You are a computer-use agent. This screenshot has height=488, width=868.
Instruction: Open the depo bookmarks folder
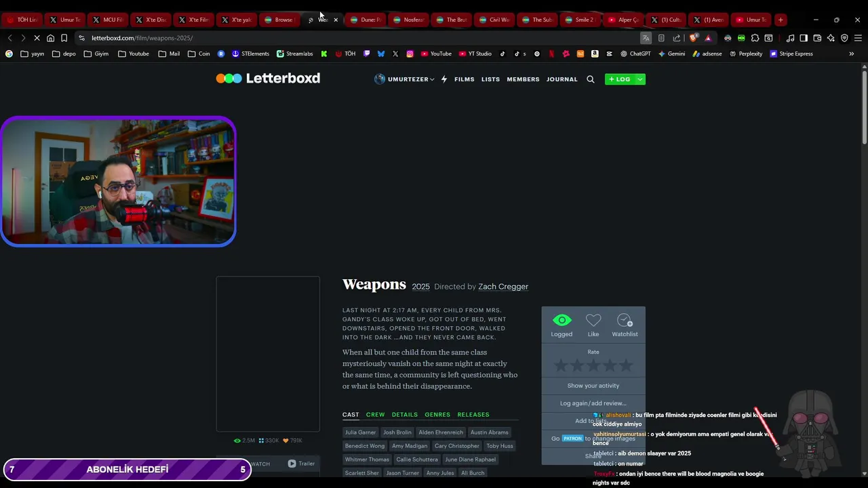click(64, 54)
